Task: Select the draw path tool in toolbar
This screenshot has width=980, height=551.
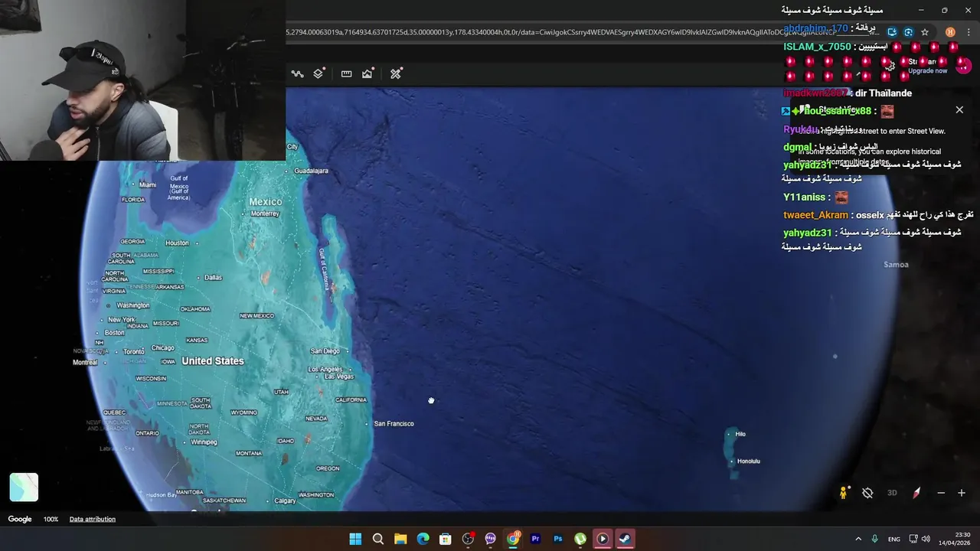Action: point(297,73)
